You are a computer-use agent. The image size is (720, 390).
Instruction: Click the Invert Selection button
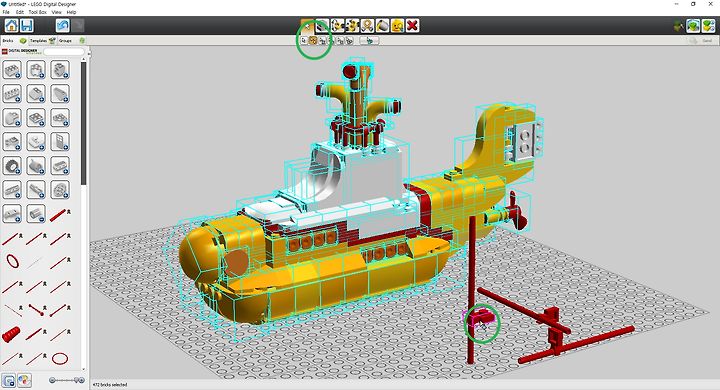coord(370,40)
